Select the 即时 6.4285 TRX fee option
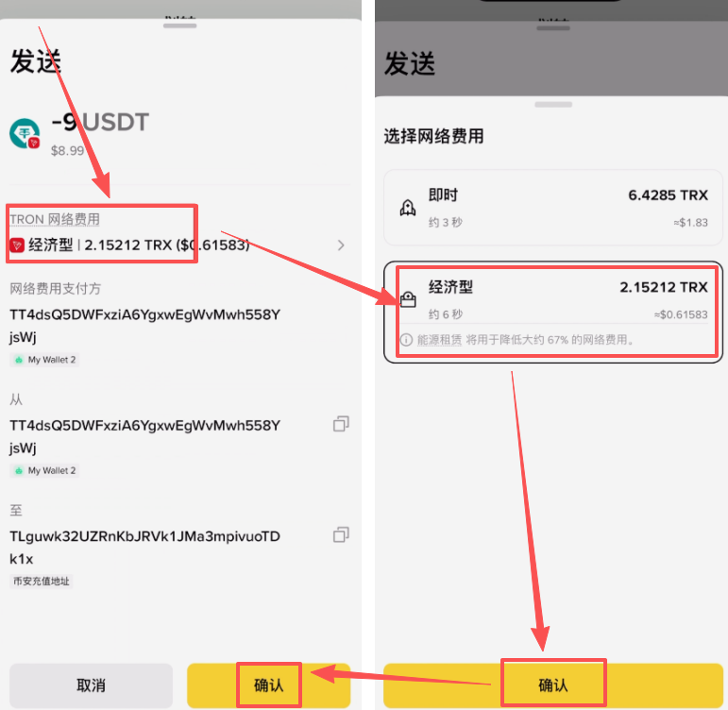This screenshot has width=728, height=710. pos(552,208)
